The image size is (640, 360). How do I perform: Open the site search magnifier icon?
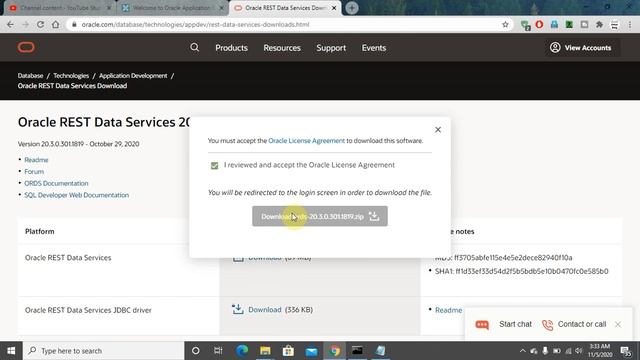tap(195, 47)
